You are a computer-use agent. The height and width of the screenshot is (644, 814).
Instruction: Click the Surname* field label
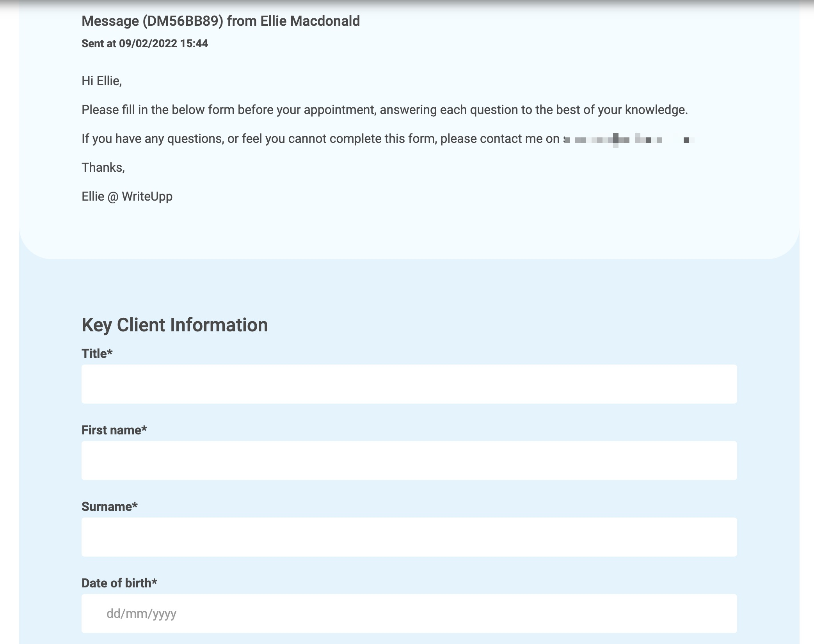109,506
